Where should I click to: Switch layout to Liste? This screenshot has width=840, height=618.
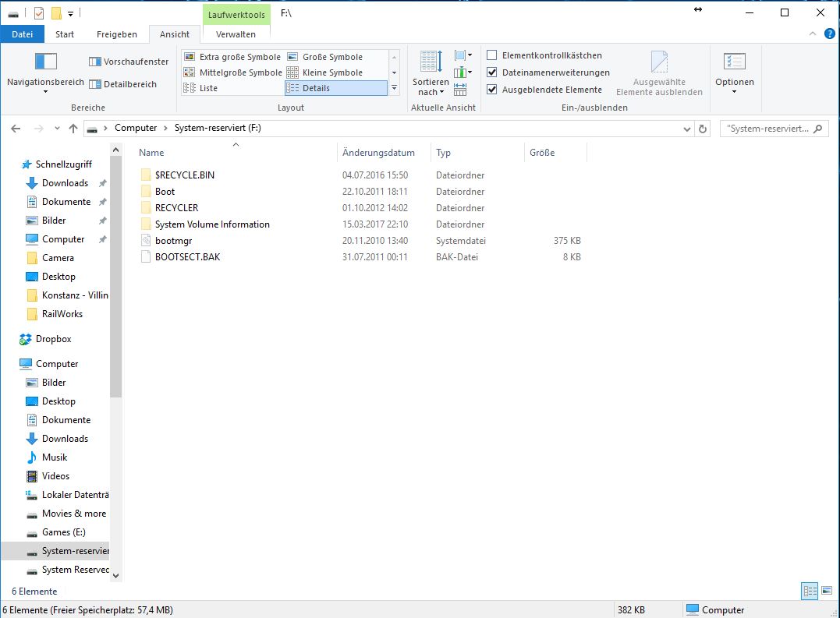[201, 88]
